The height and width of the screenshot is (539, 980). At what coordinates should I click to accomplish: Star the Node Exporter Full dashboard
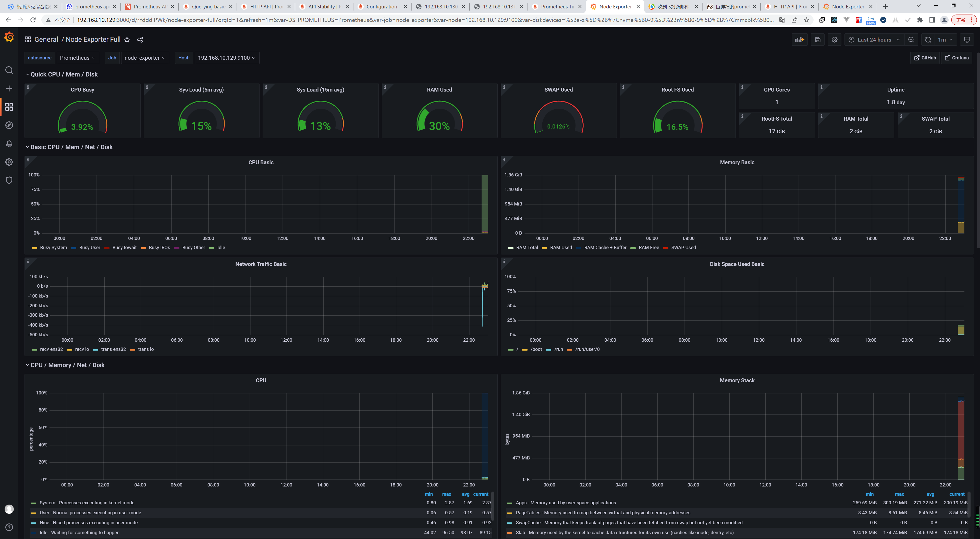[x=127, y=40]
